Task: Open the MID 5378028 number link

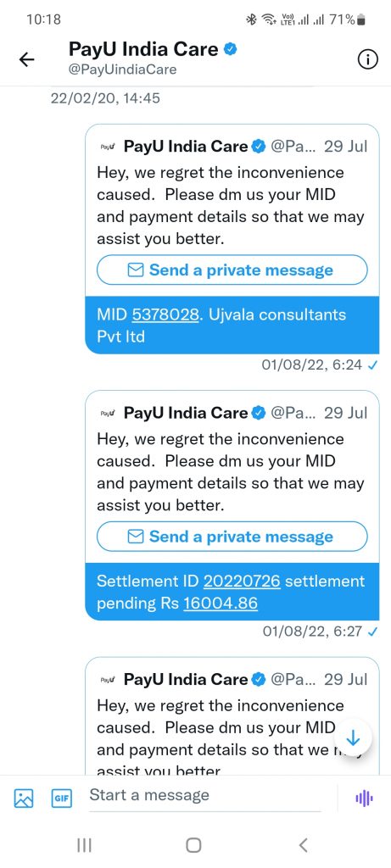Action: coord(165,314)
